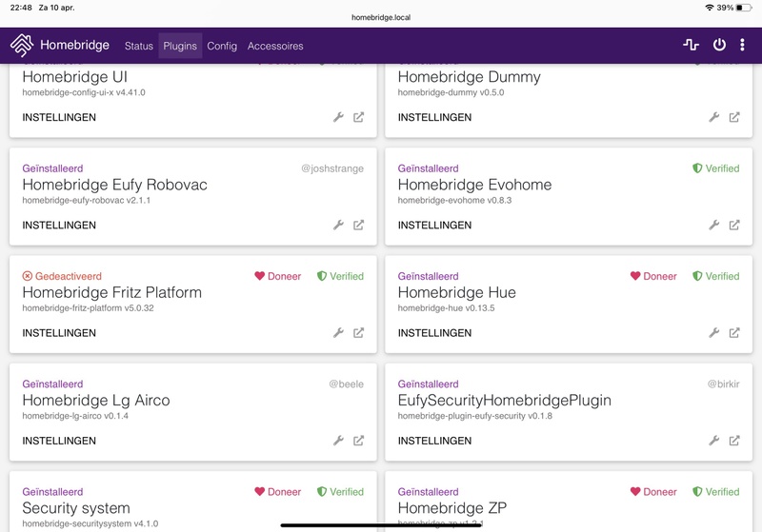Viewport: 762px width, 532px height.
Task: Click homebridge-config-ui-x v4.41.0 version text
Action: point(84,92)
